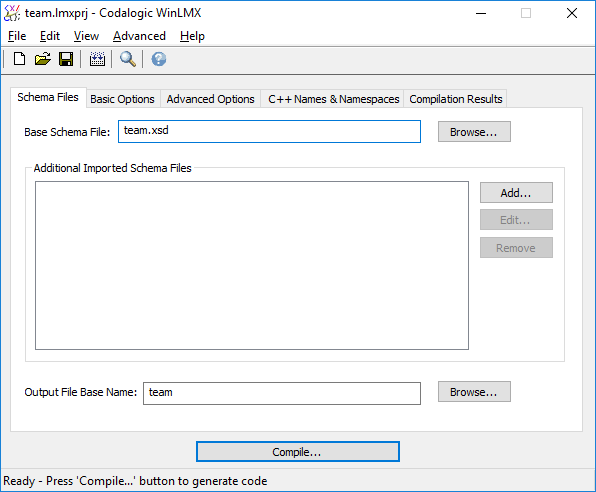596x492 pixels.
Task: Switch to the Basic Options tab
Action: [122, 99]
